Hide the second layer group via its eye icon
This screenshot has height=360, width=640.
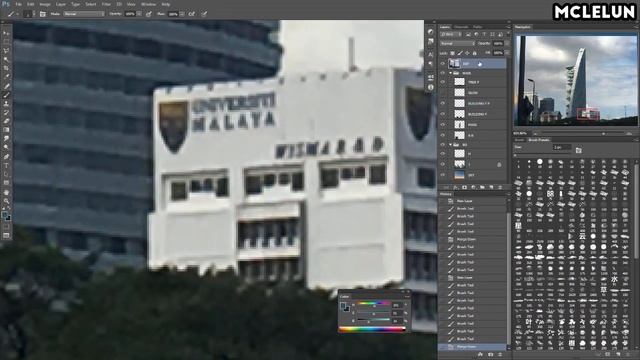coord(442,144)
